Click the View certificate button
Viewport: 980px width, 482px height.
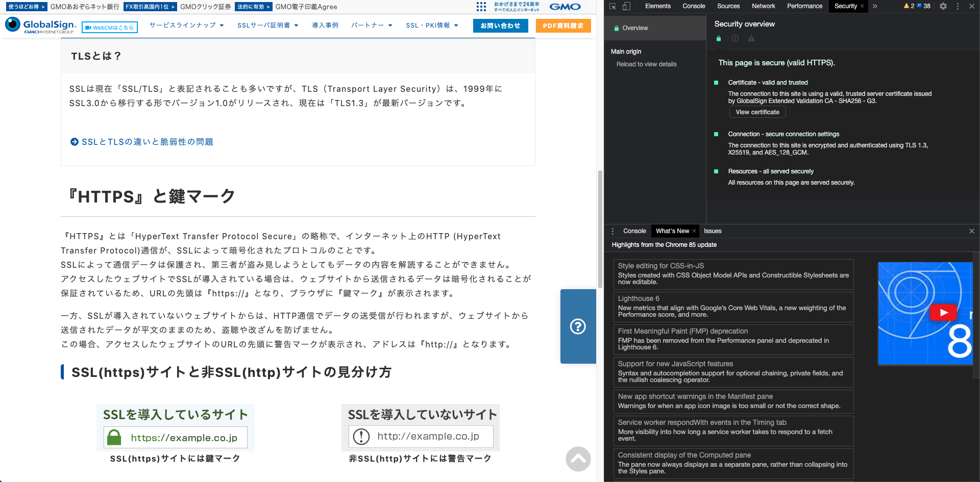757,112
